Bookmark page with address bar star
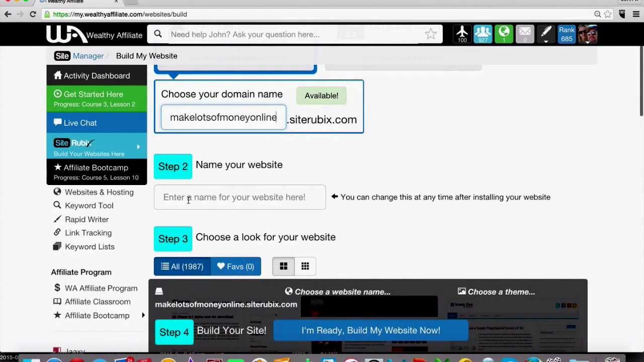The height and width of the screenshot is (362, 644). click(x=608, y=14)
